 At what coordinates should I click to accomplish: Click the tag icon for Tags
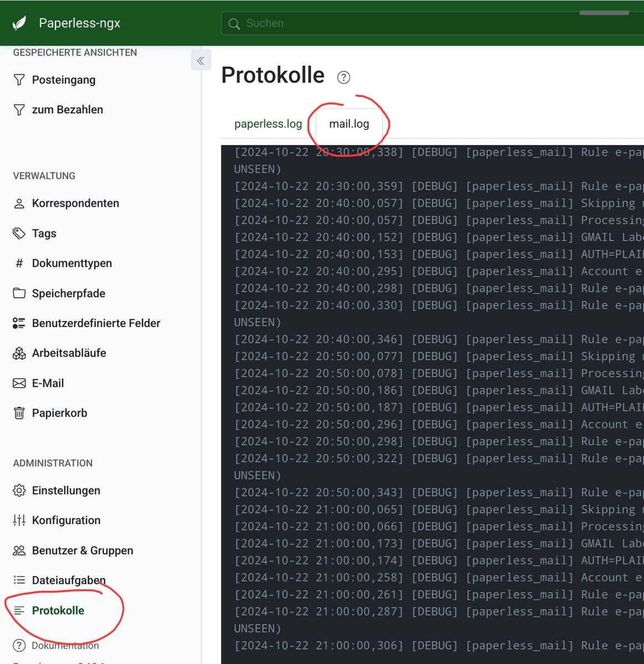tap(19, 234)
